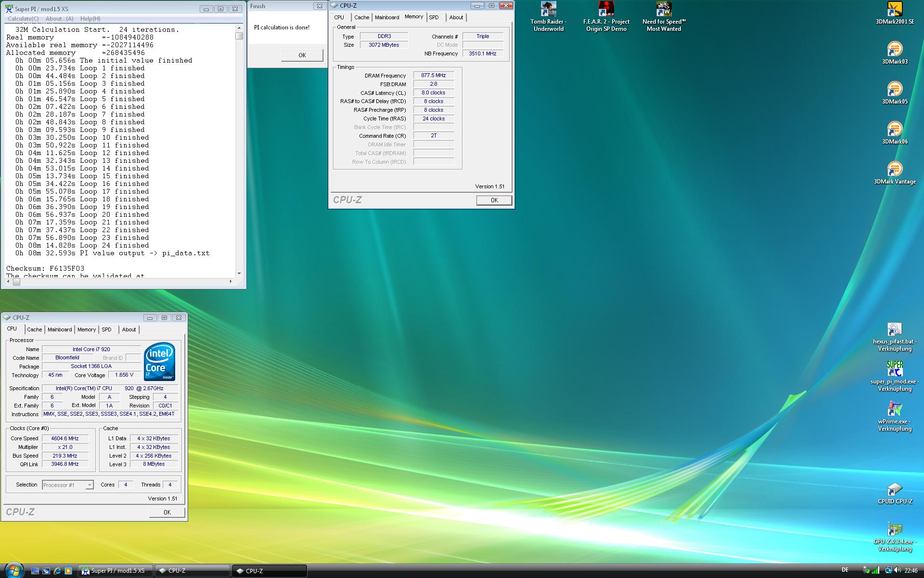Viewport: 924px width, 578px height.
Task: Select the 3DMark03 desktop icon
Action: point(895,53)
